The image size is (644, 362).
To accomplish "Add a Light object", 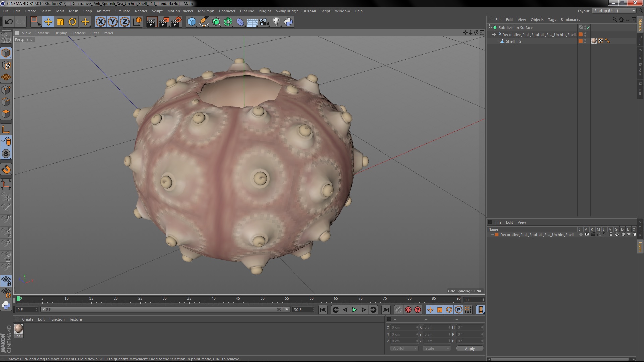I will tap(276, 22).
